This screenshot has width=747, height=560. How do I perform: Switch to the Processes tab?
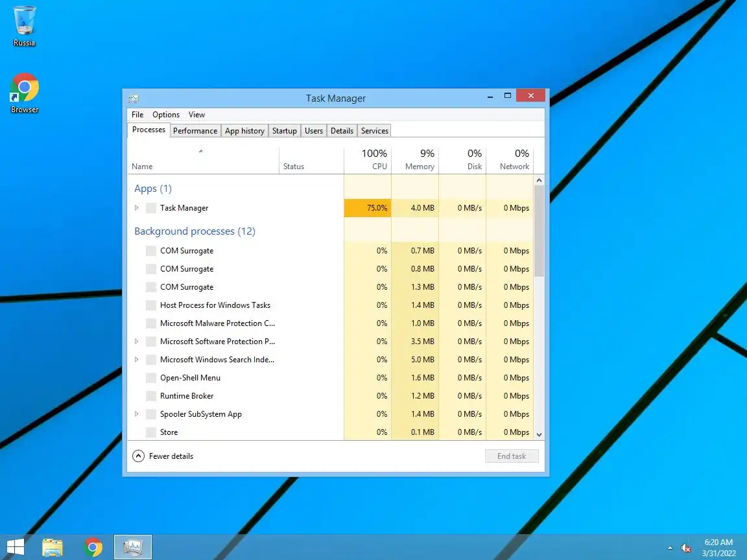pos(148,130)
